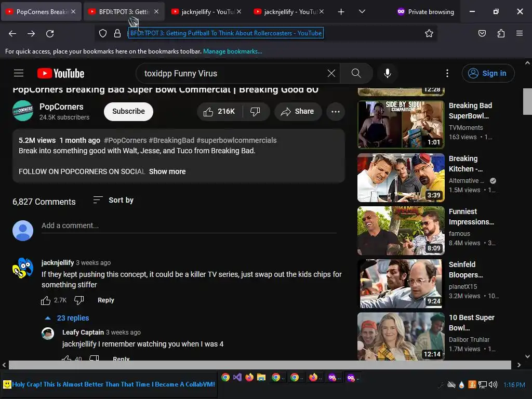Reply to jacknjellify's comment
This screenshot has width=532, height=399.
(x=106, y=300)
